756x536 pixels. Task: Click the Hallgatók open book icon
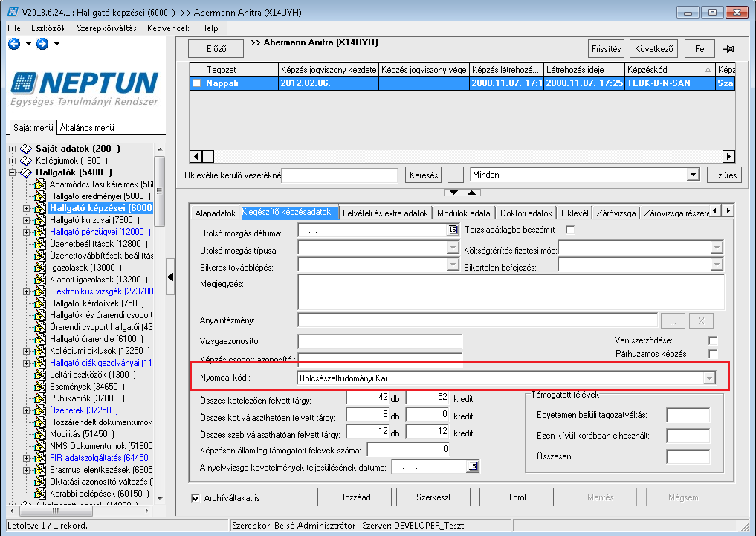[25, 172]
